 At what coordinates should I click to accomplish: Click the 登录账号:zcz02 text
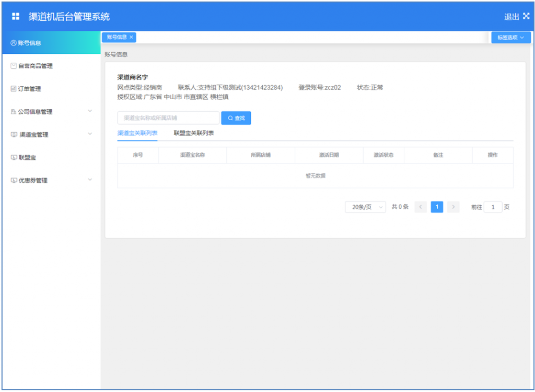tap(320, 88)
